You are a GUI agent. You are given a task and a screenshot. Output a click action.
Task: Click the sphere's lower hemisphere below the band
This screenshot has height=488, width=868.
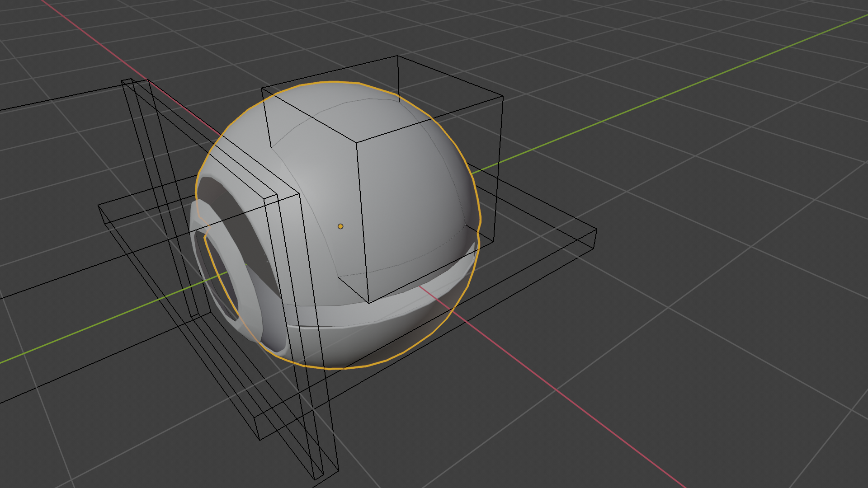click(x=384, y=343)
